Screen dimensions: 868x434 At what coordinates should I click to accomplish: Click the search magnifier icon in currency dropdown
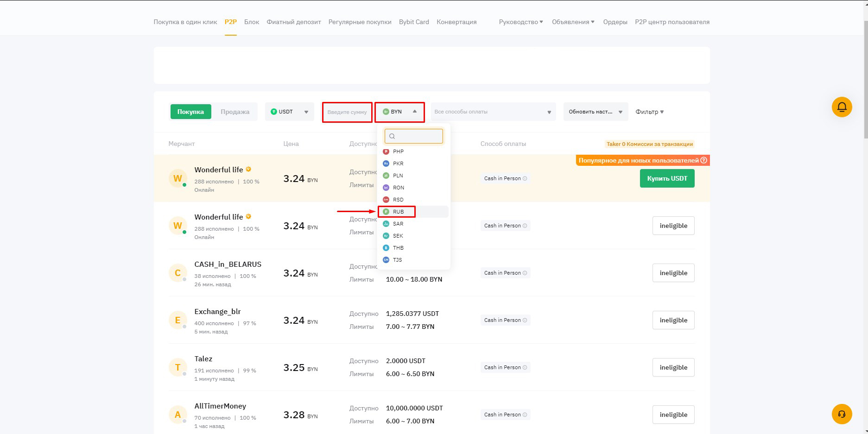tap(392, 136)
